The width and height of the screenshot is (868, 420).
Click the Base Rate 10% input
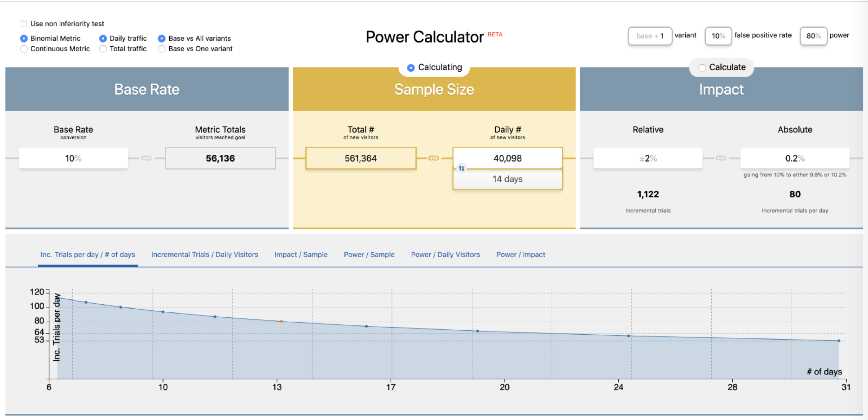pos(73,158)
